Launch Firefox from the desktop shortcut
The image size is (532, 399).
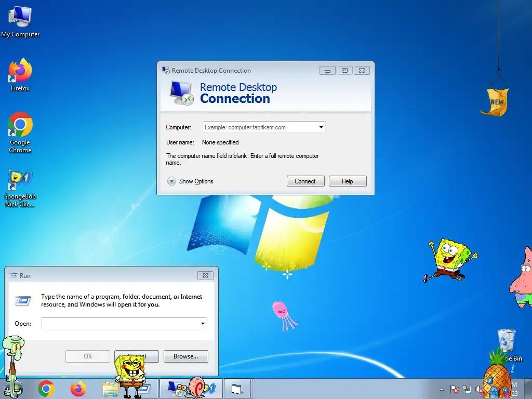[x=20, y=75]
